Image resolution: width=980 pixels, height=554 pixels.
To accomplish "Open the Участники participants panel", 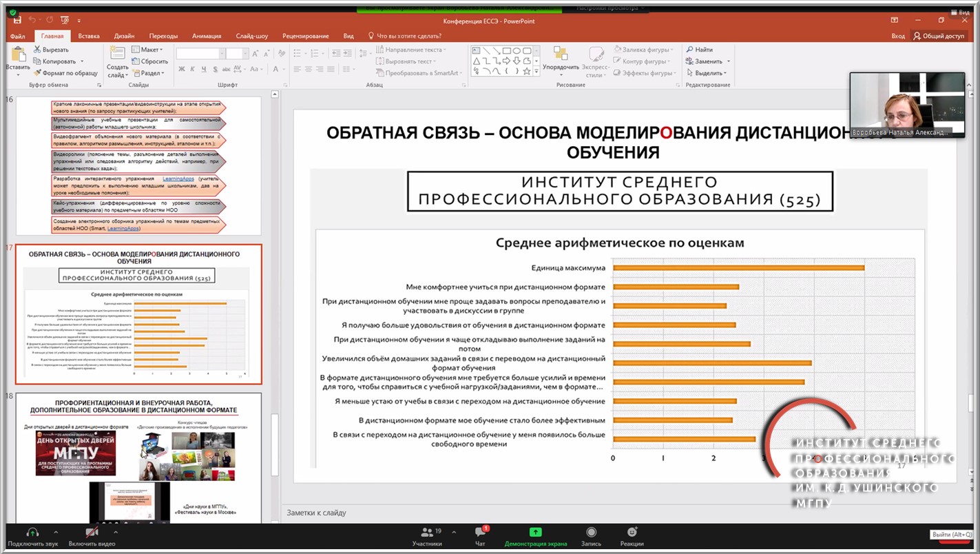I will pos(427,533).
